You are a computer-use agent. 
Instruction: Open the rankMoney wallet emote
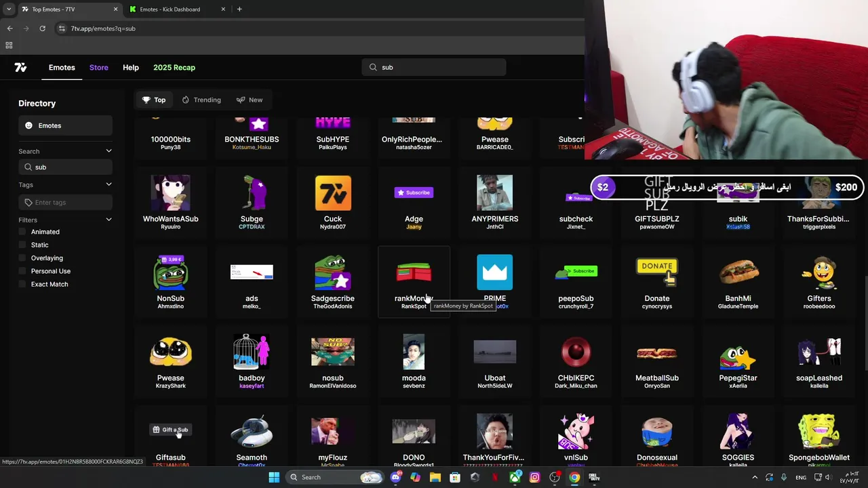414,282
